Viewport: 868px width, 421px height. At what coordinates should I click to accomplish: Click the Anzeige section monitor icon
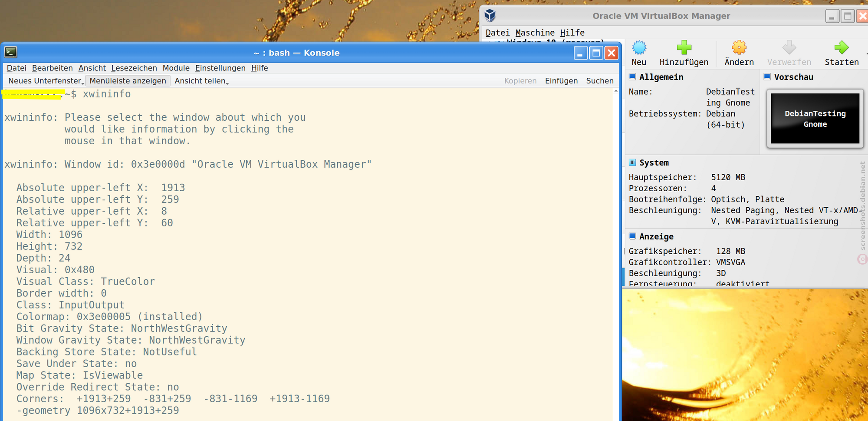(632, 236)
